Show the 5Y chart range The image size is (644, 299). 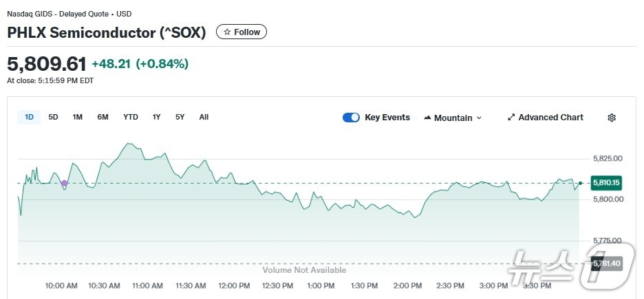click(x=180, y=117)
